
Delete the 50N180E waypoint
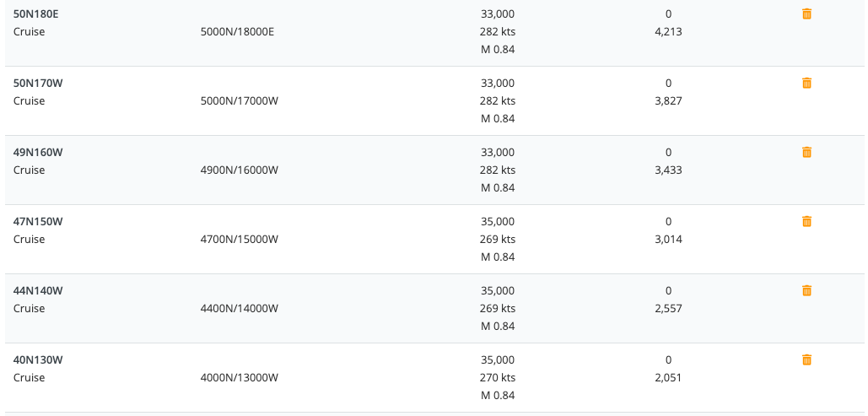806,14
